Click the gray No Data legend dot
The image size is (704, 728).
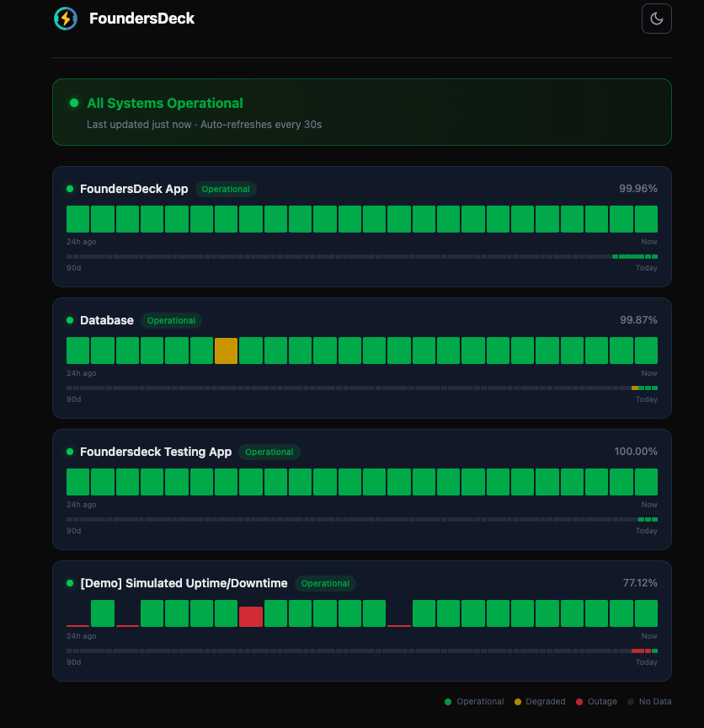(631, 702)
